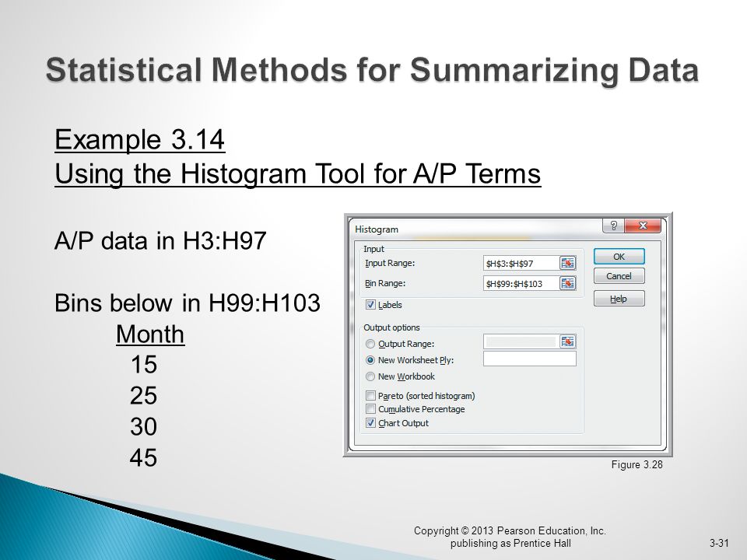This screenshot has width=747, height=560.
Task: Enable the Cumulative Percentage checkbox
Action: (370, 408)
